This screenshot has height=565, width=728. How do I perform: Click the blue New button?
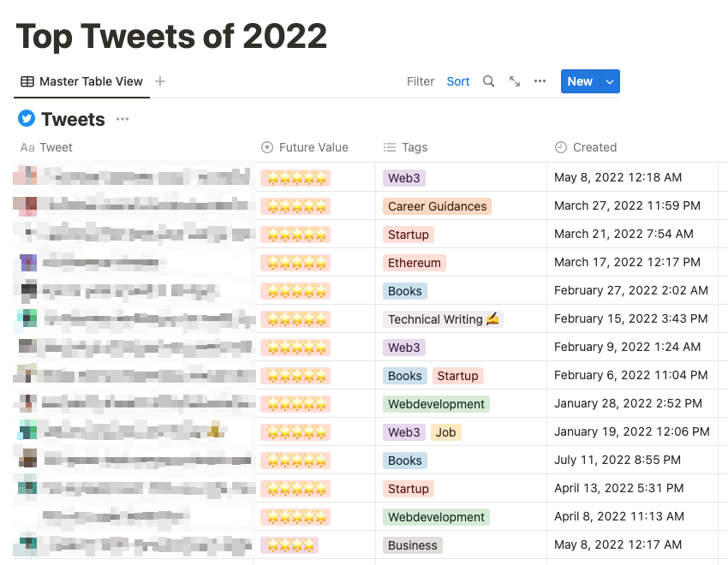[580, 81]
